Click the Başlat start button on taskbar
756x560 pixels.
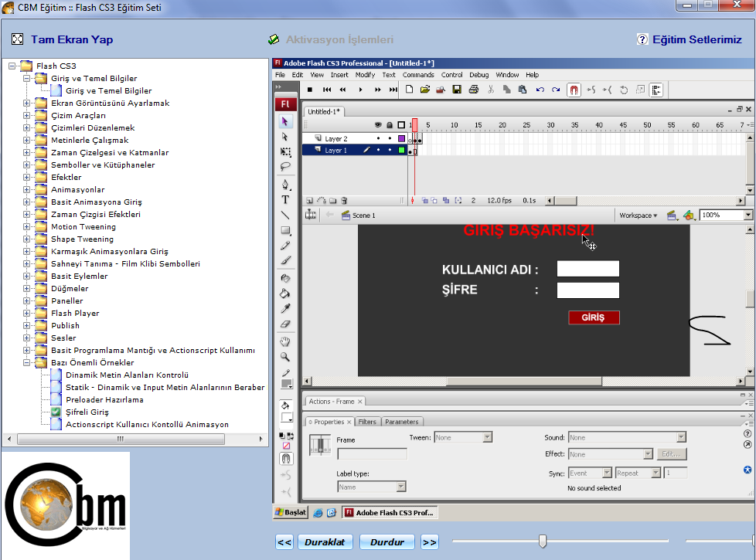pyautogui.click(x=291, y=512)
